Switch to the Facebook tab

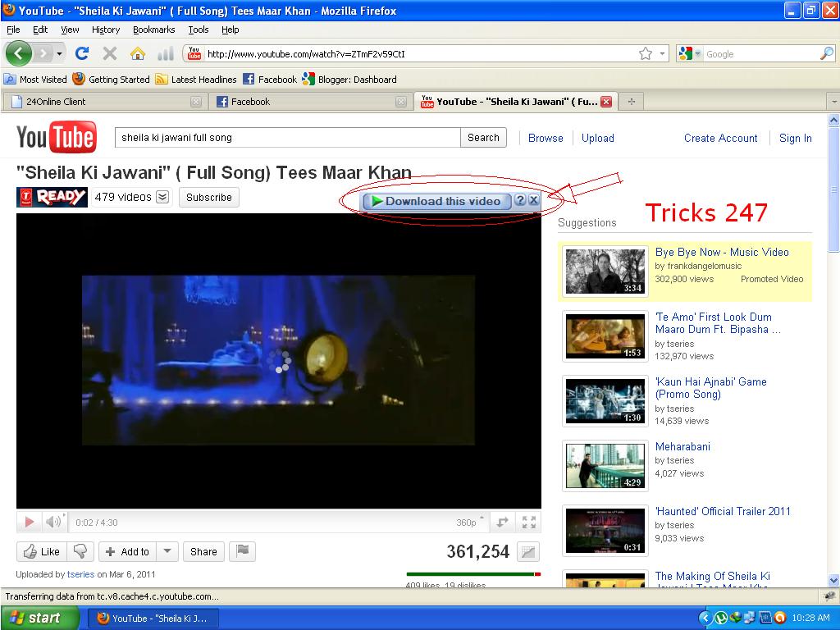pyautogui.click(x=311, y=101)
